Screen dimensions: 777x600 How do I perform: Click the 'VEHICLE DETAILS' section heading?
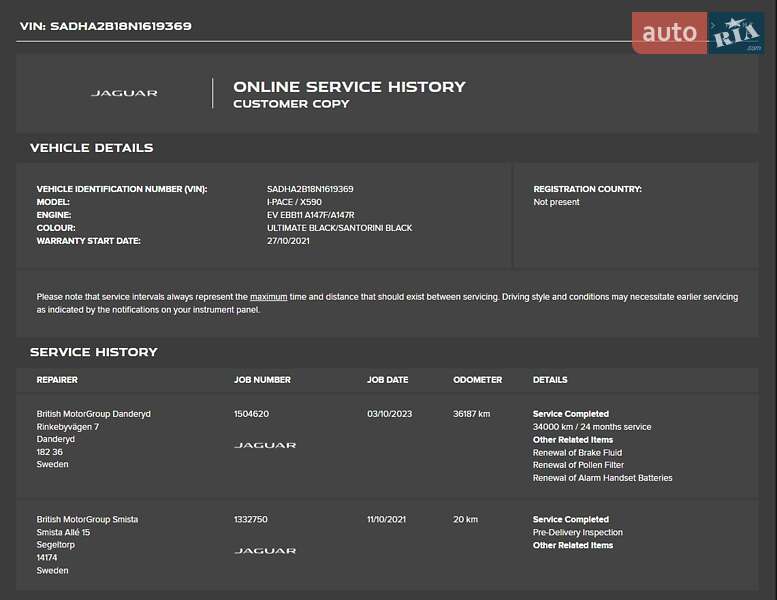tap(92, 148)
